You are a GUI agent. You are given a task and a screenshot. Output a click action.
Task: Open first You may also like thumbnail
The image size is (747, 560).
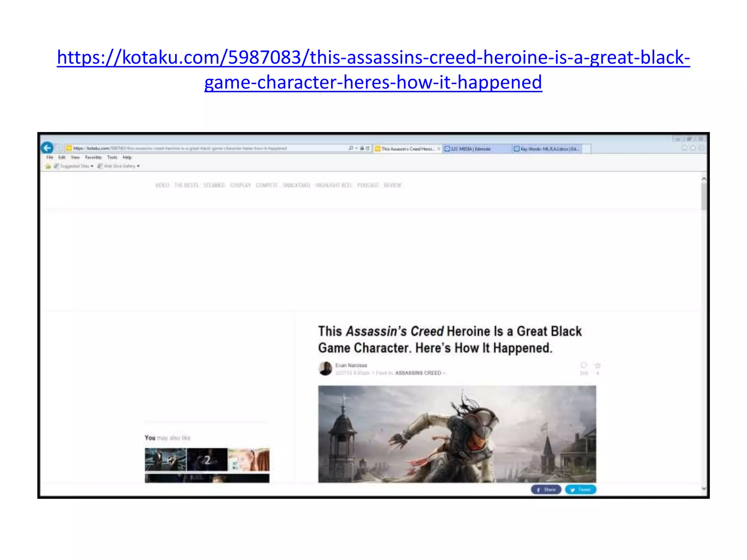click(x=166, y=459)
